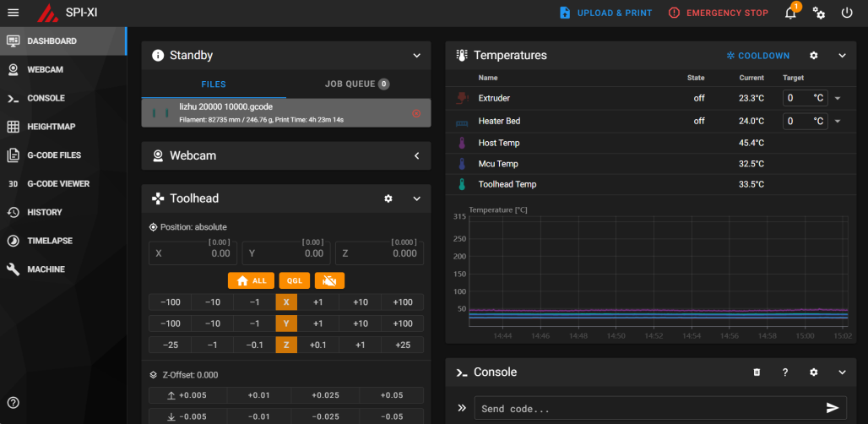The height and width of the screenshot is (424, 868).
Task: Expand the Webcam panel
Action: pos(416,156)
